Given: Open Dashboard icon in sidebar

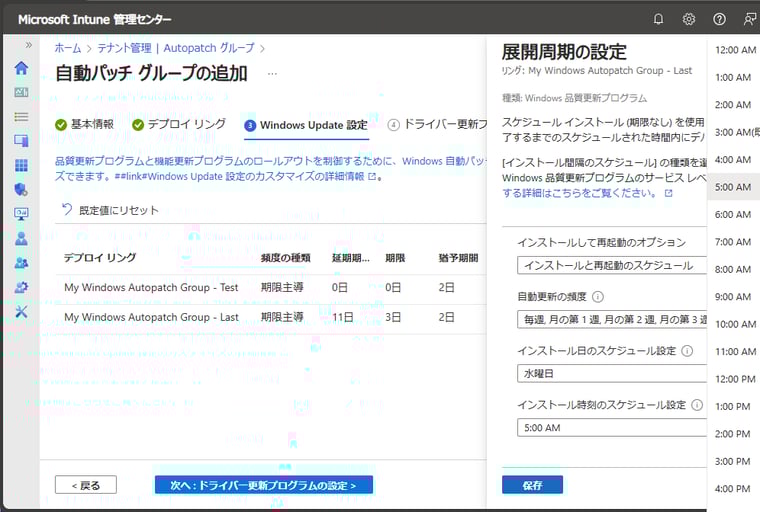Looking at the screenshot, I should click(21, 92).
